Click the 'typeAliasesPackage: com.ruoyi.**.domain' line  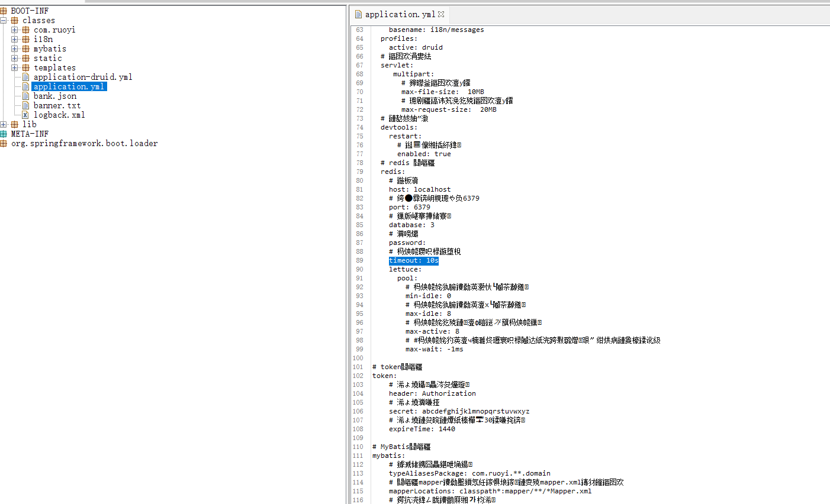pyautogui.click(x=469, y=473)
